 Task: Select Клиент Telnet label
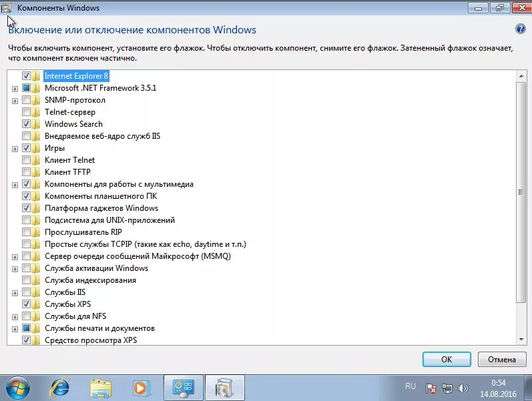pos(69,160)
